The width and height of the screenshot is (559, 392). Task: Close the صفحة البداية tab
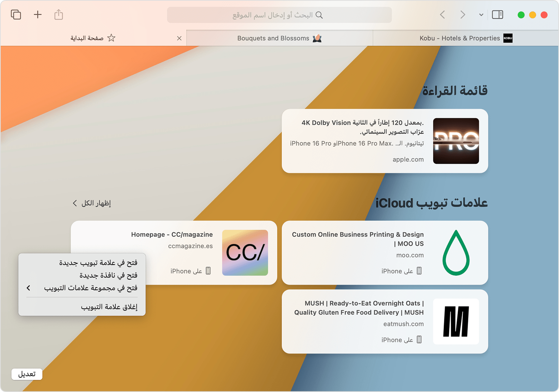[179, 38]
